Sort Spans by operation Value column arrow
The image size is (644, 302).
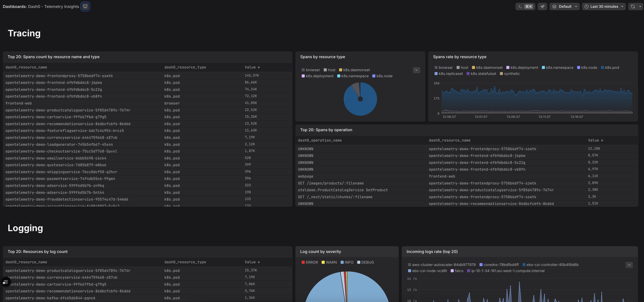click(x=602, y=140)
